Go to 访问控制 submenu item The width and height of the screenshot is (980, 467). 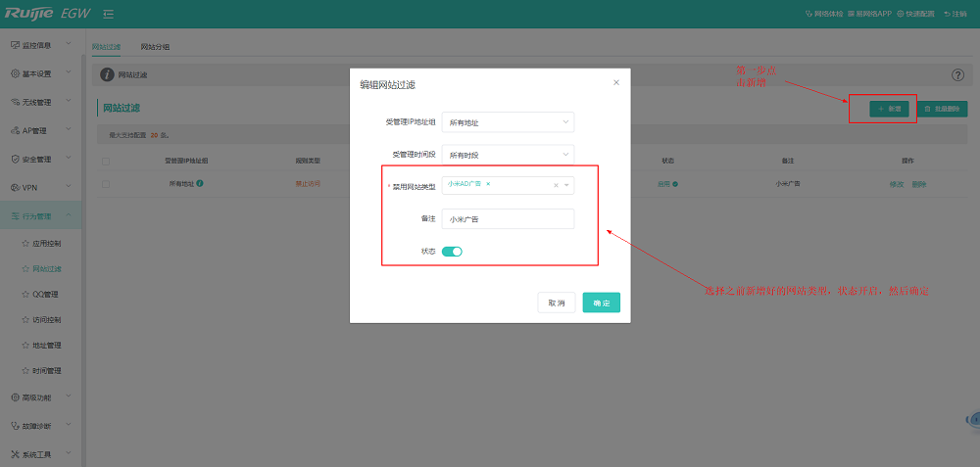[x=41, y=320]
